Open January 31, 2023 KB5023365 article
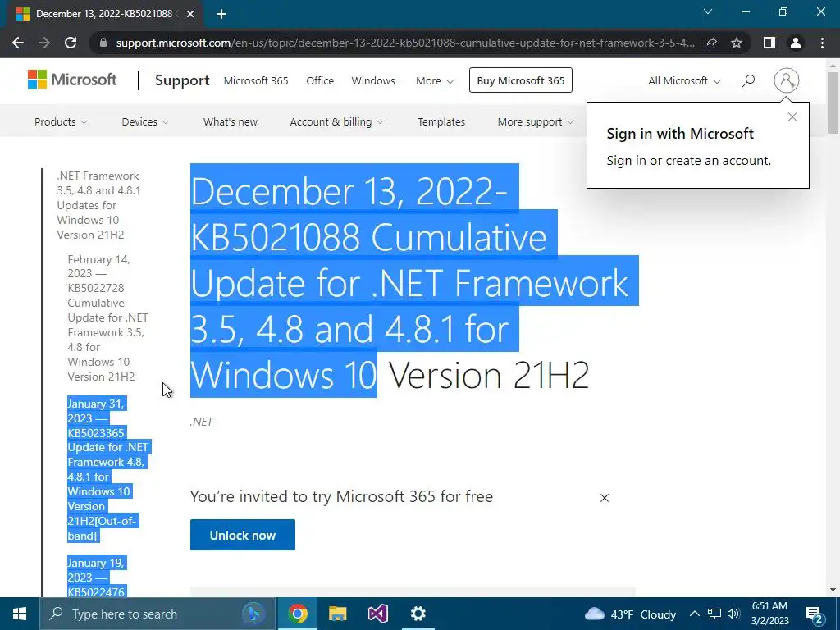 click(x=107, y=469)
